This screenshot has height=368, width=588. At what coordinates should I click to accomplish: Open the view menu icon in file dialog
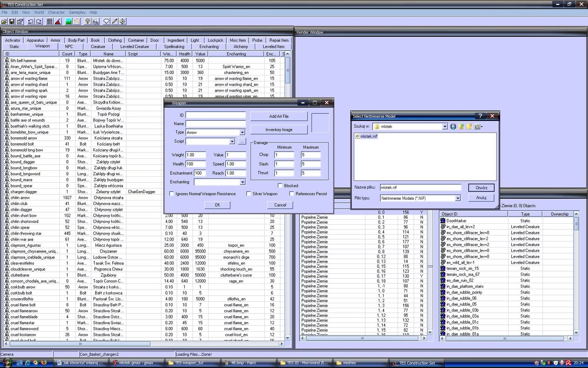[478, 127]
